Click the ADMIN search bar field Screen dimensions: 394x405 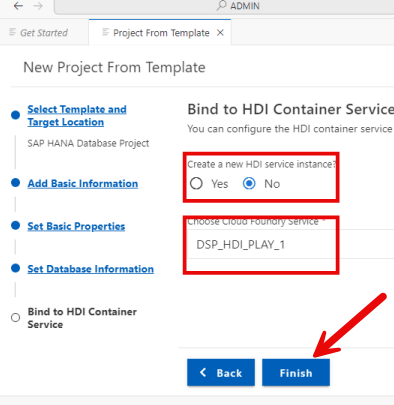click(x=224, y=7)
